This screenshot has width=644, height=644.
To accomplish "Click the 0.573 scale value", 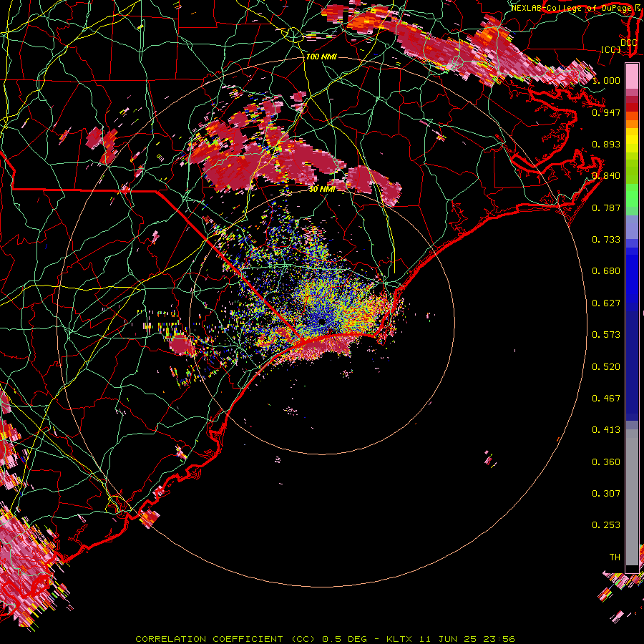I will [x=606, y=335].
